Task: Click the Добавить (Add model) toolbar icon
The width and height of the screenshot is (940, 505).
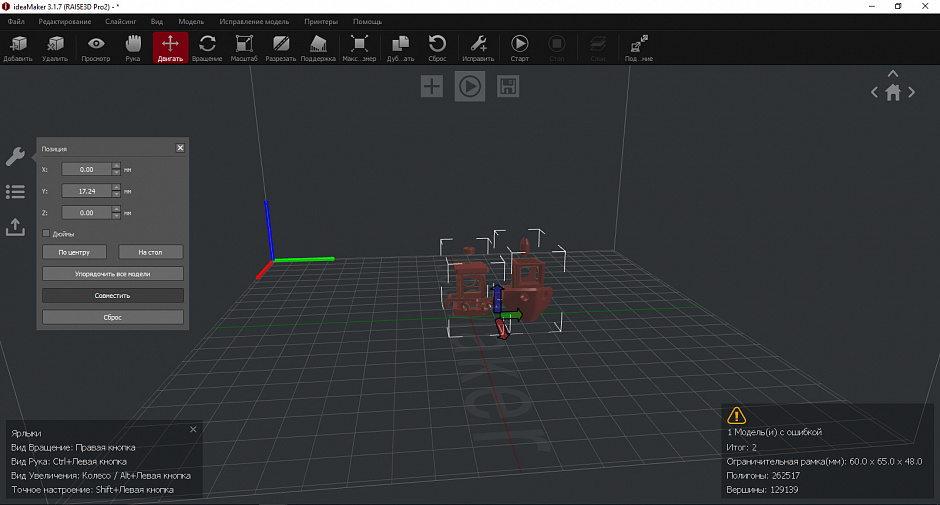Action: click(x=18, y=47)
